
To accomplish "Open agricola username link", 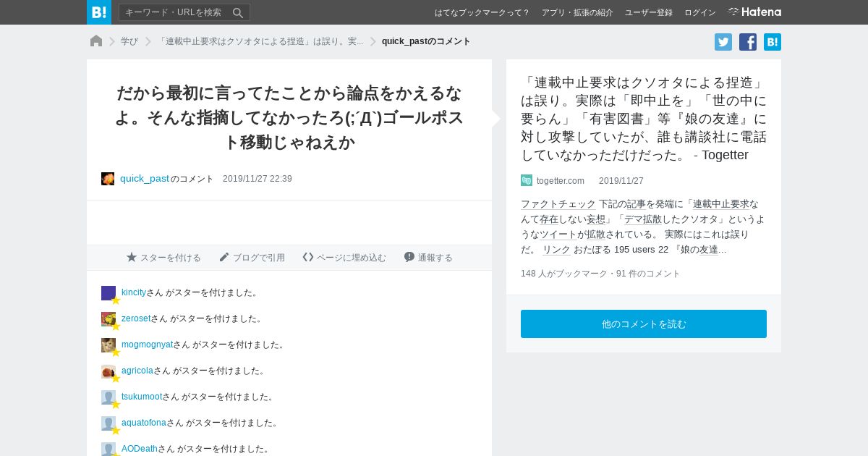I will click(x=137, y=371).
